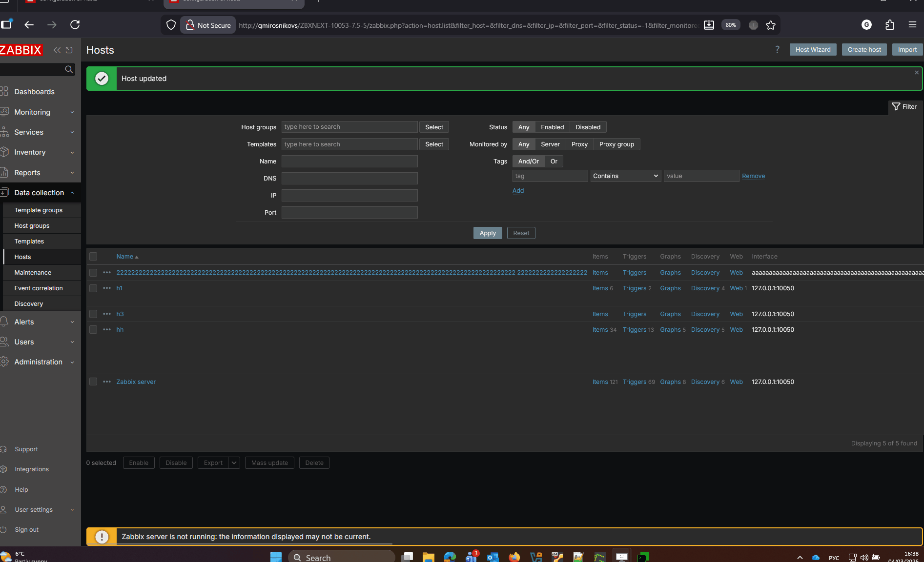Set Status filter to Disabled
The height and width of the screenshot is (562, 924).
588,127
